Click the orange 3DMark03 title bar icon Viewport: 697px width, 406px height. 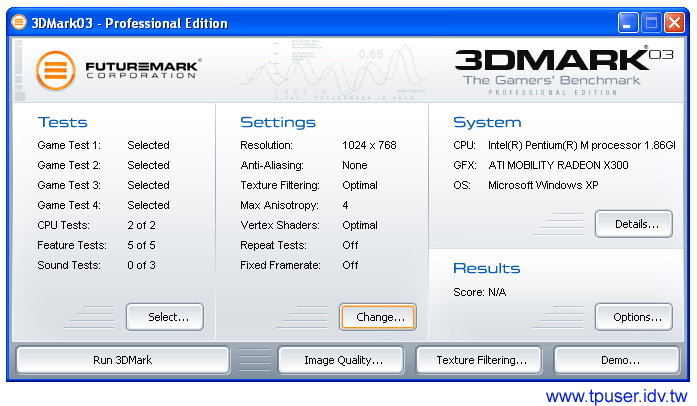pos(19,22)
